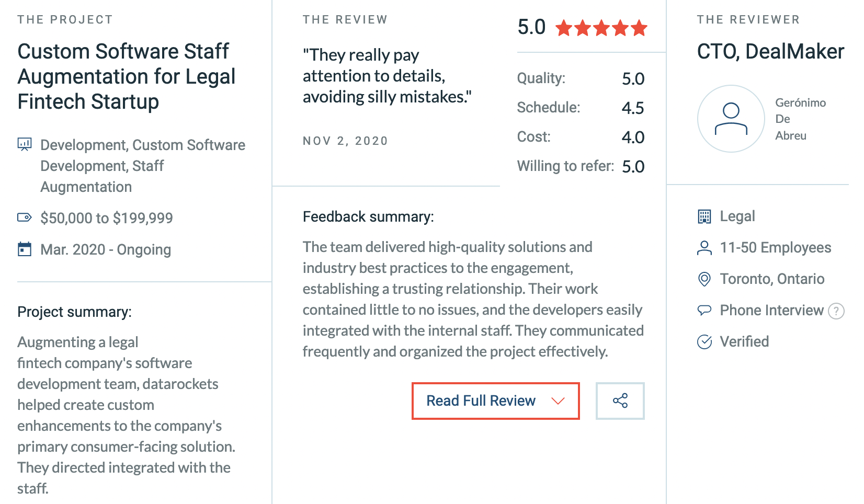
Task: Click the quoted review headline text
Action: [x=386, y=76]
